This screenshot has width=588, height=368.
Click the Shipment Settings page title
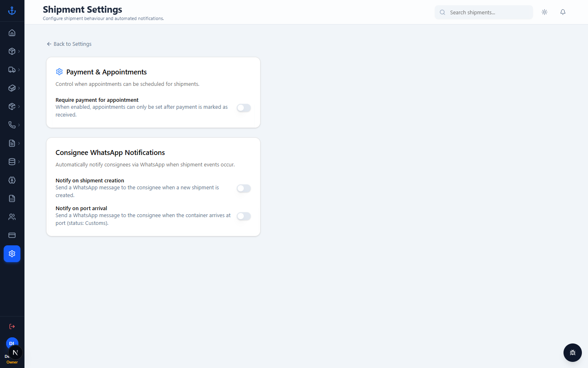click(x=82, y=9)
